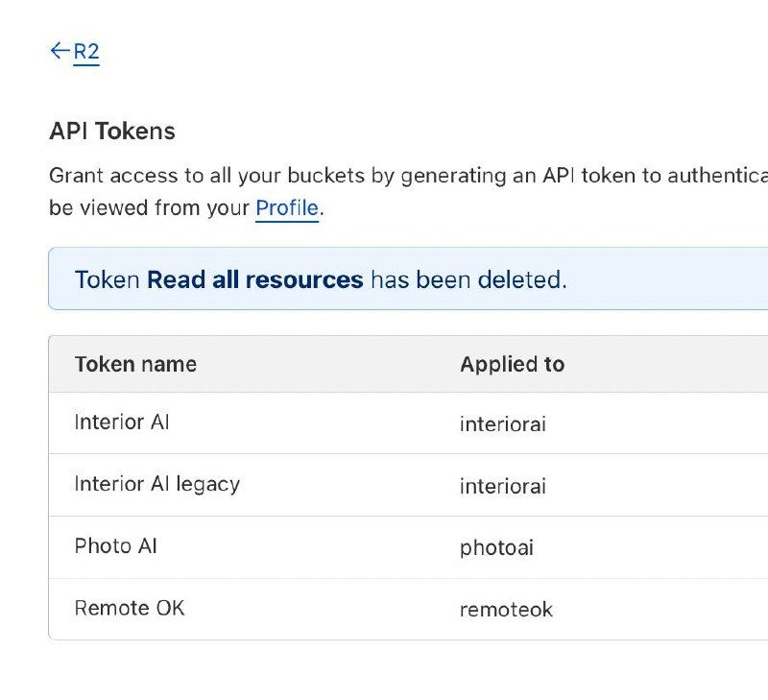Select the 'Interior AI legacy' token name
The height and width of the screenshot is (700, 768).
coord(156,484)
